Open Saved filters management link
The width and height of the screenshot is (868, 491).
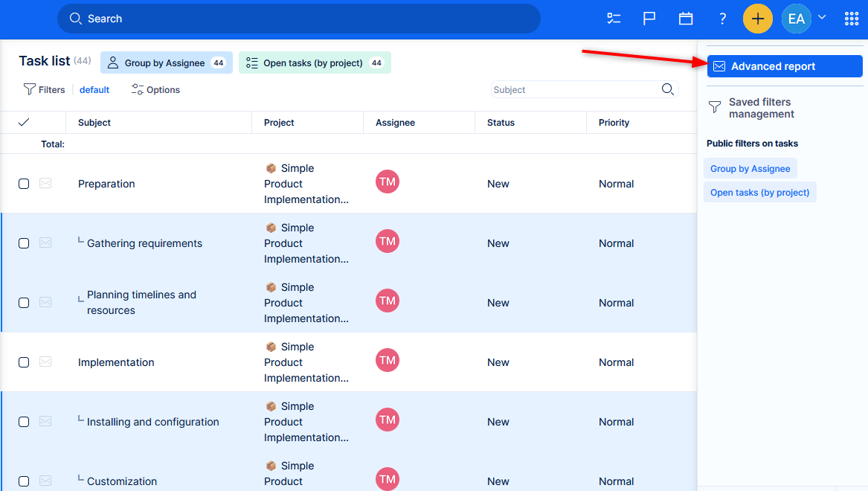pos(760,108)
